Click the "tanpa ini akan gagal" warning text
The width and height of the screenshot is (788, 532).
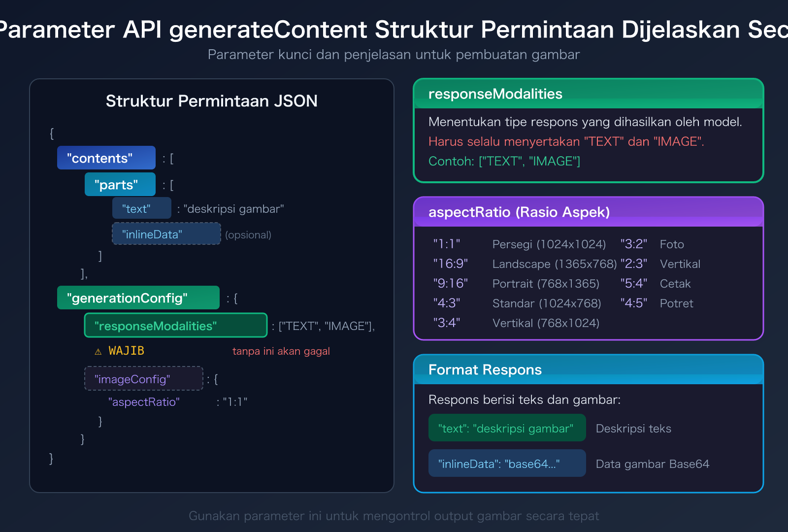click(x=281, y=351)
